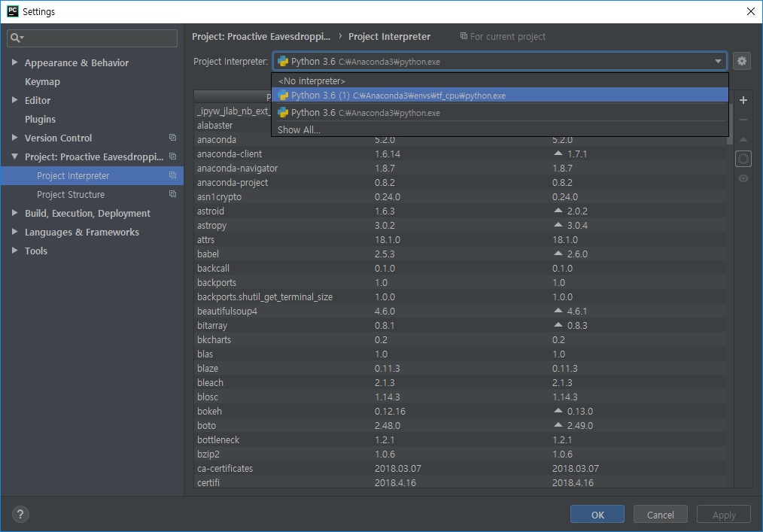Click the Cancel button
Screen dimensions: 763x532
pos(660,514)
